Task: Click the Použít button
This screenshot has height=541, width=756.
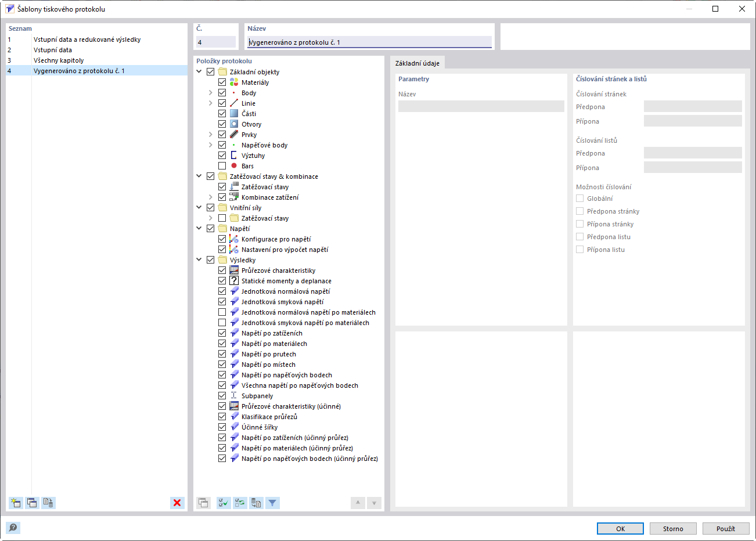Action: tap(726, 529)
